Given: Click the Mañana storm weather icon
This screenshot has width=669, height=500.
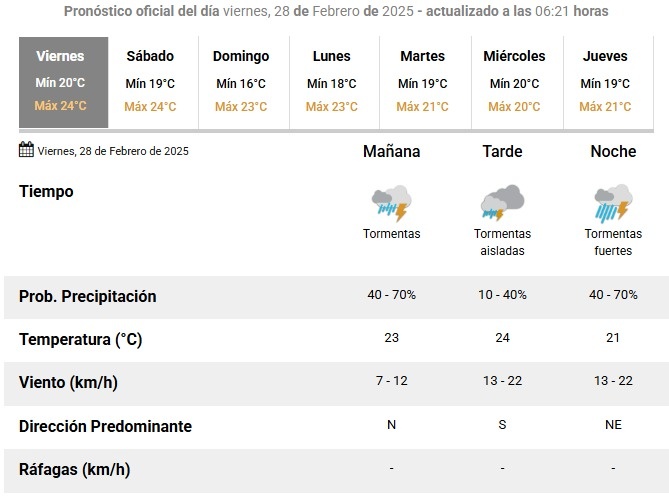Looking at the screenshot, I should point(392,203).
